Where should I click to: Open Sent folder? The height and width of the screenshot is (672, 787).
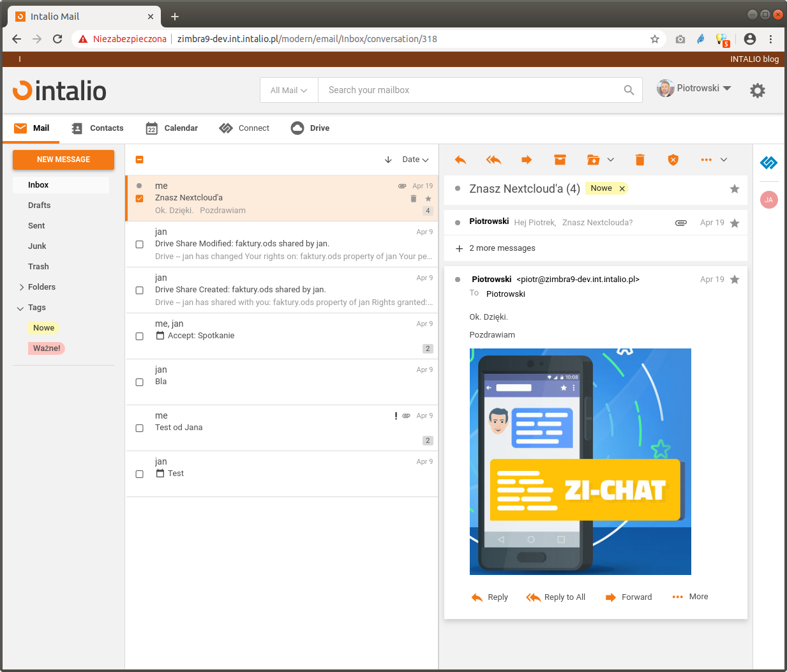point(36,226)
